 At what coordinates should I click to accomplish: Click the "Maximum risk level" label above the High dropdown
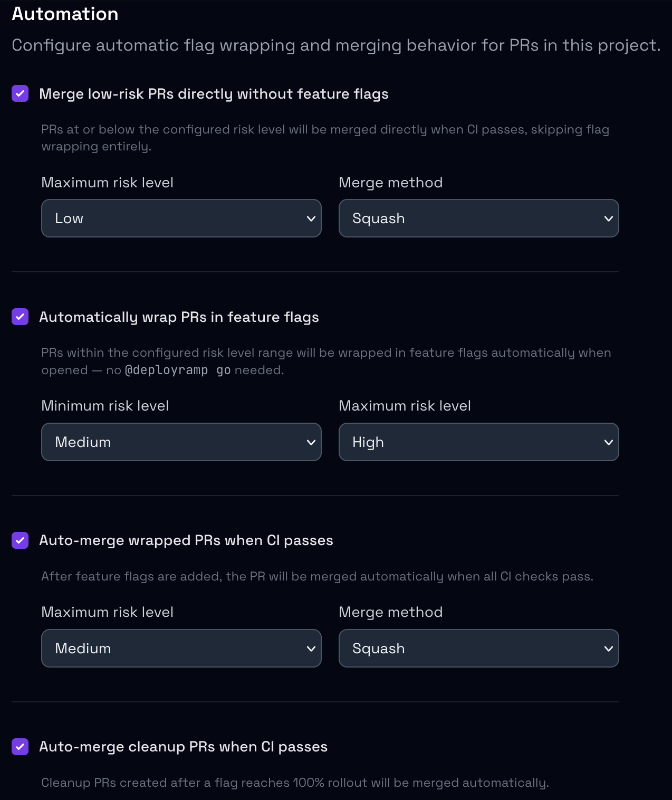coord(405,406)
